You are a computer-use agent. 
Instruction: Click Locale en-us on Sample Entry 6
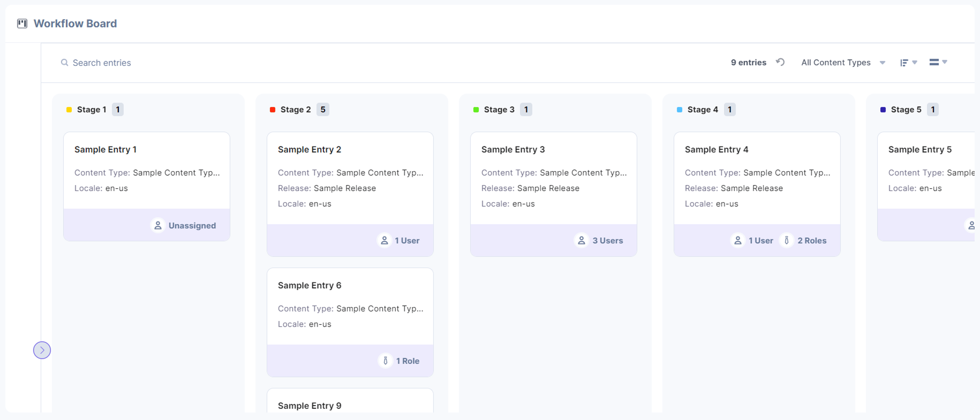[x=304, y=324]
